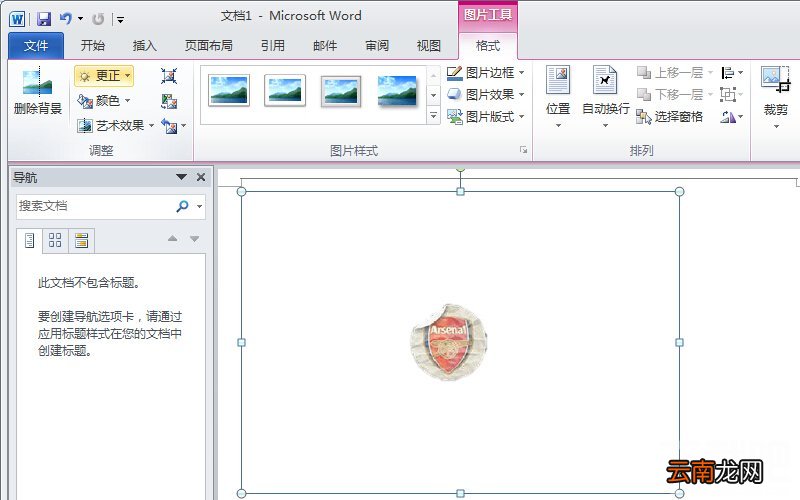Click the previous result up arrow
800x500 pixels.
point(172,239)
